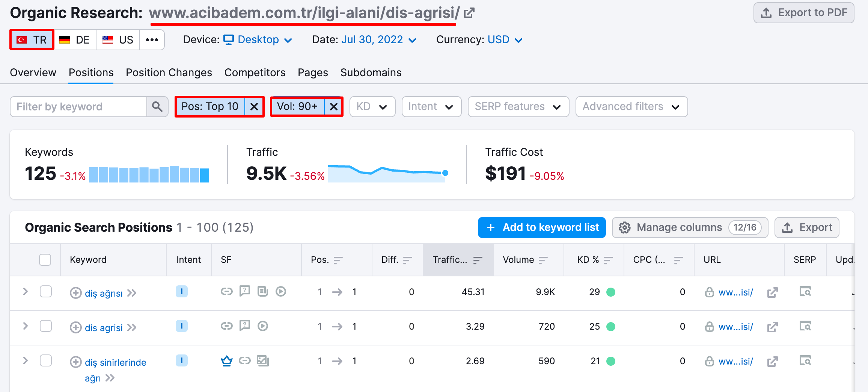
Task: Click video SERP feature icon in dis agrisi row
Action: click(263, 326)
